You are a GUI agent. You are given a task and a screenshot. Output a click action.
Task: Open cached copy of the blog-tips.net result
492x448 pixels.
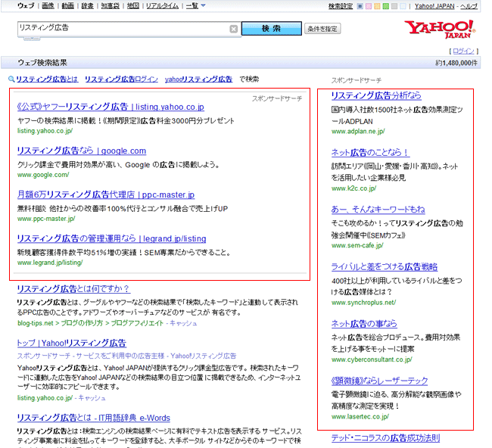(184, 323)
